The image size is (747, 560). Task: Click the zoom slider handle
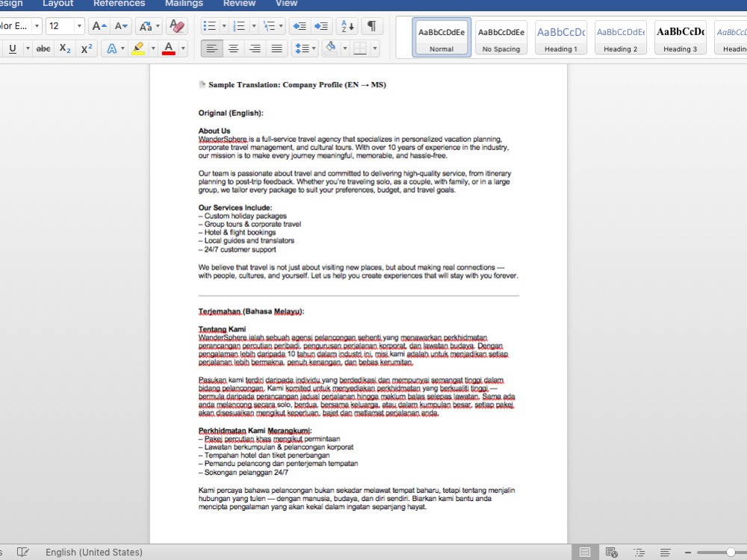point(731,553)
